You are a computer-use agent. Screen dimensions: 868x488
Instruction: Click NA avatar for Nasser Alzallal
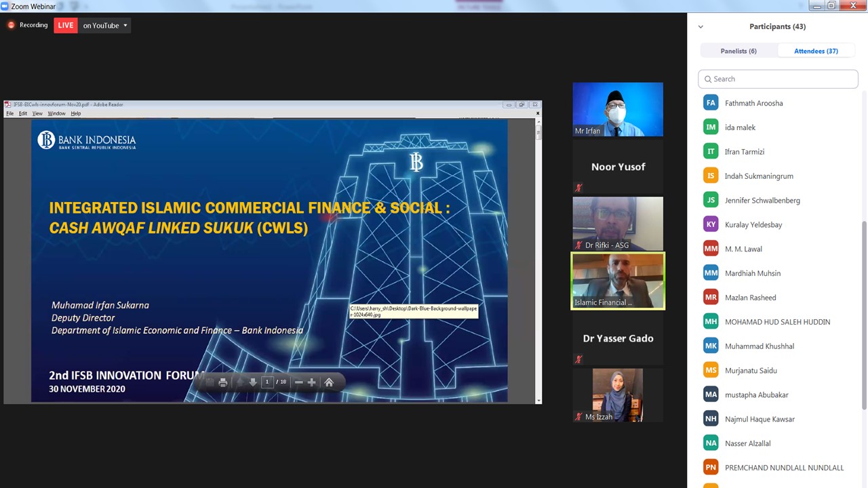point(711,444)
